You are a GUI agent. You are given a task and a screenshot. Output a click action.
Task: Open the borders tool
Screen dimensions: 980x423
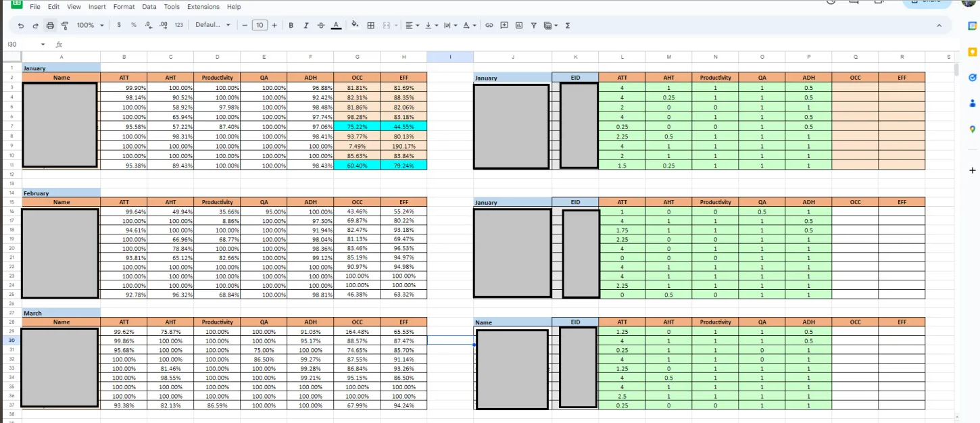[x=370, y=25]
